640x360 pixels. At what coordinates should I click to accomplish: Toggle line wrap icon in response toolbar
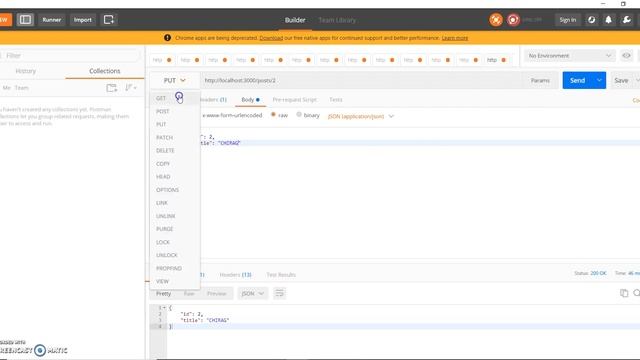coord(280,293)
